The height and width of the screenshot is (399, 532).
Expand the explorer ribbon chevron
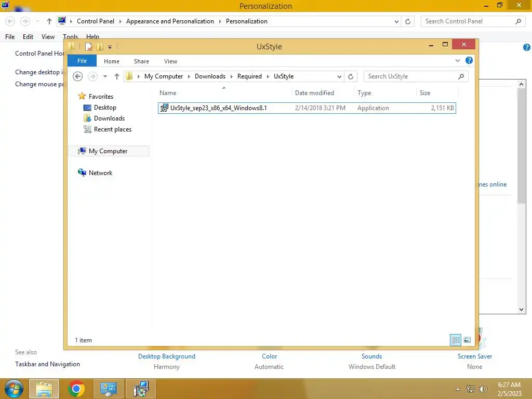(457, 60)
